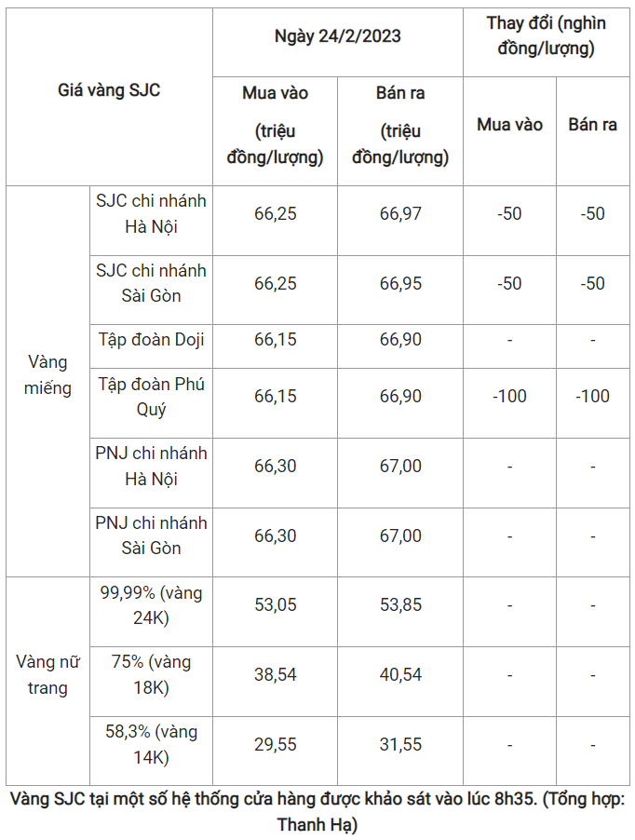Image resolution: width=635 pixels, height=840 pixels.
Task: Click the buying price 53,05 cell
Action: (275, 605)
